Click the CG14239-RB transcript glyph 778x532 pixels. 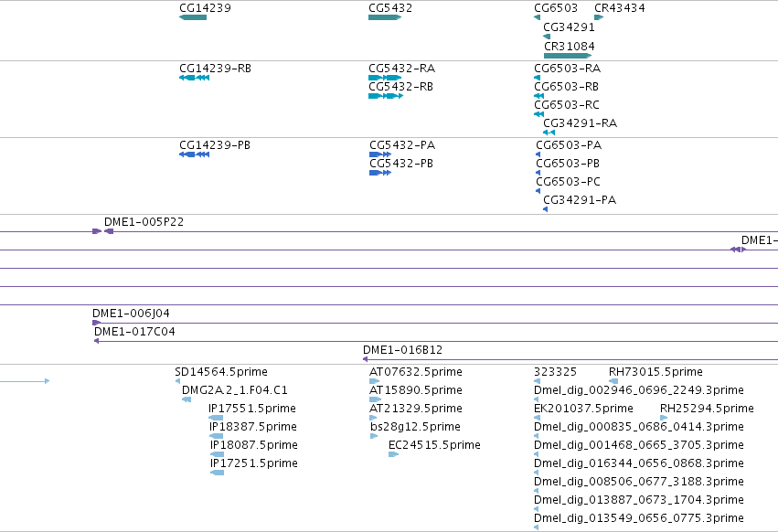click(x=194, y=78)
